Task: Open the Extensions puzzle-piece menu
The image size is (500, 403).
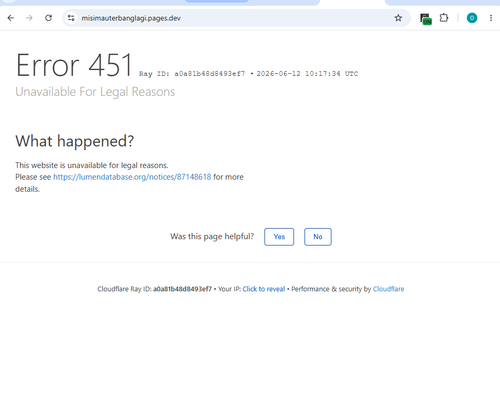Action: 444,18
